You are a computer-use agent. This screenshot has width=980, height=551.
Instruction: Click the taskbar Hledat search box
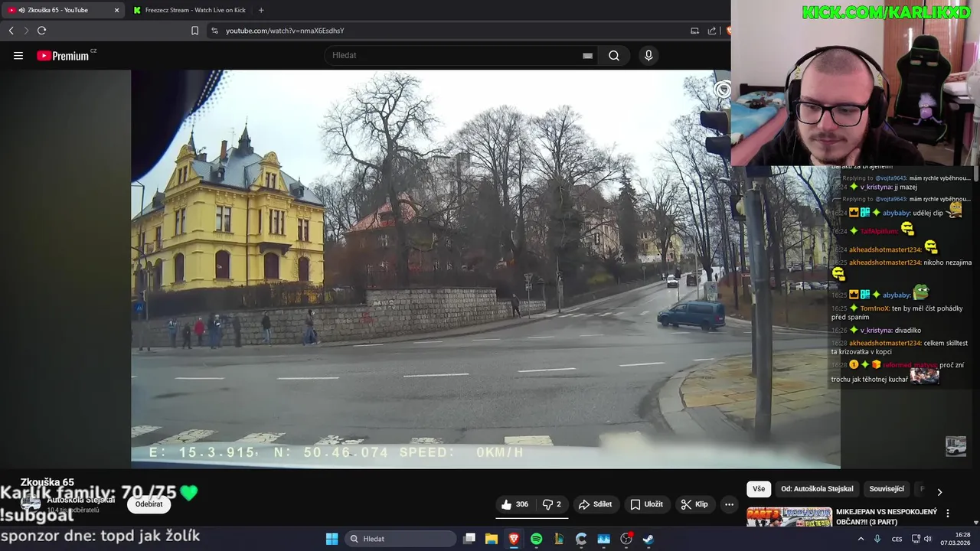pyautogui.click(x=400, y=539)
